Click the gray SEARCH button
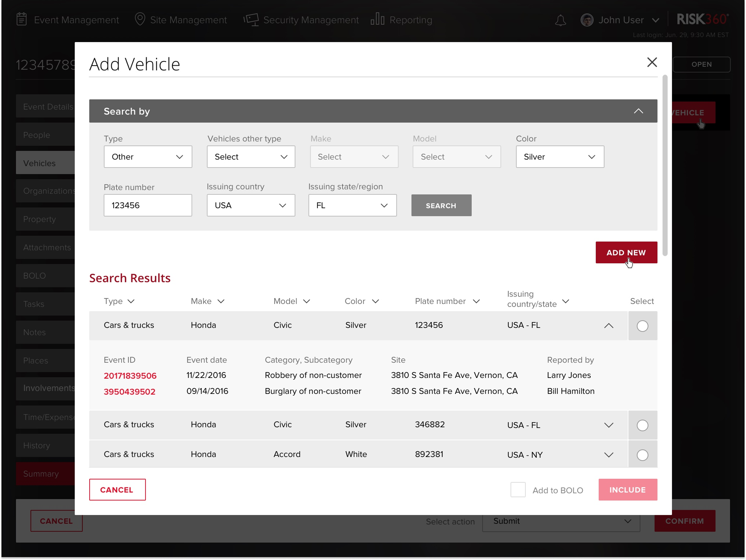 pos(441,205)
